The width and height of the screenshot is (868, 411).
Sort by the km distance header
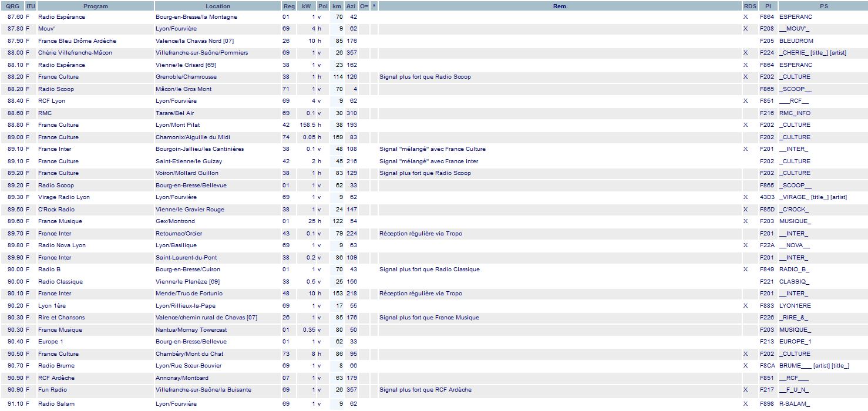[x=337, y=6]
